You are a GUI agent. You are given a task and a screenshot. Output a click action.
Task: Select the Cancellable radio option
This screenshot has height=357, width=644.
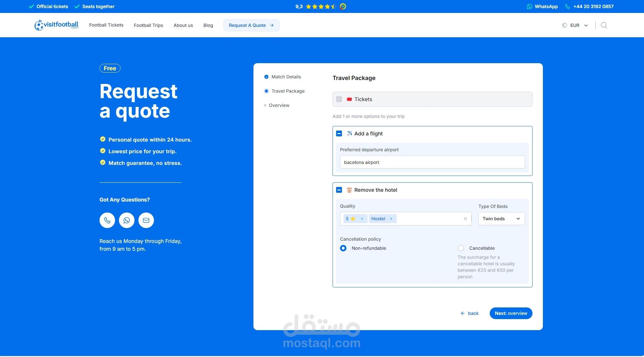click(461, 248)
